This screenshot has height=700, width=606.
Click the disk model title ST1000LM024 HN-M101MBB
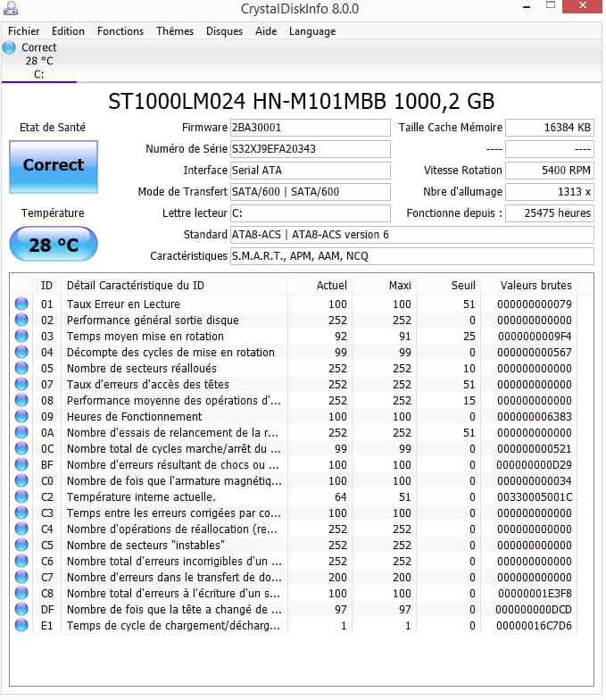coord(302,102)
